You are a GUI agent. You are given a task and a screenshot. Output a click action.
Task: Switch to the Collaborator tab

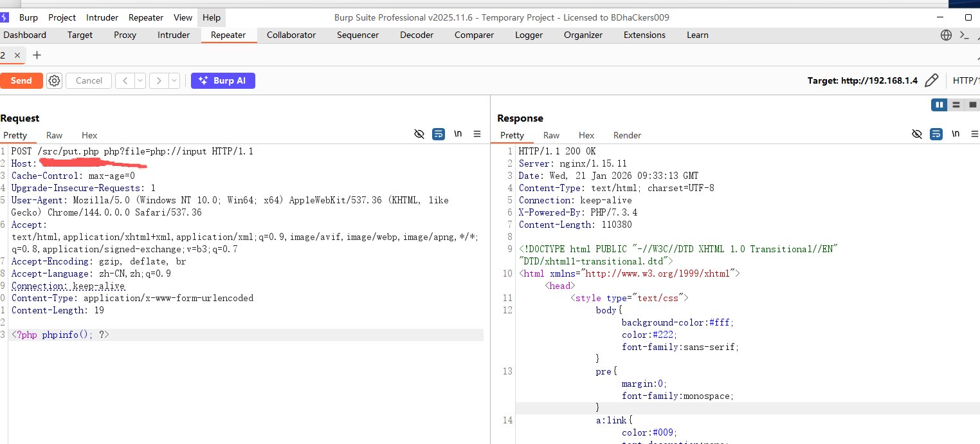[x=291, y=35]
